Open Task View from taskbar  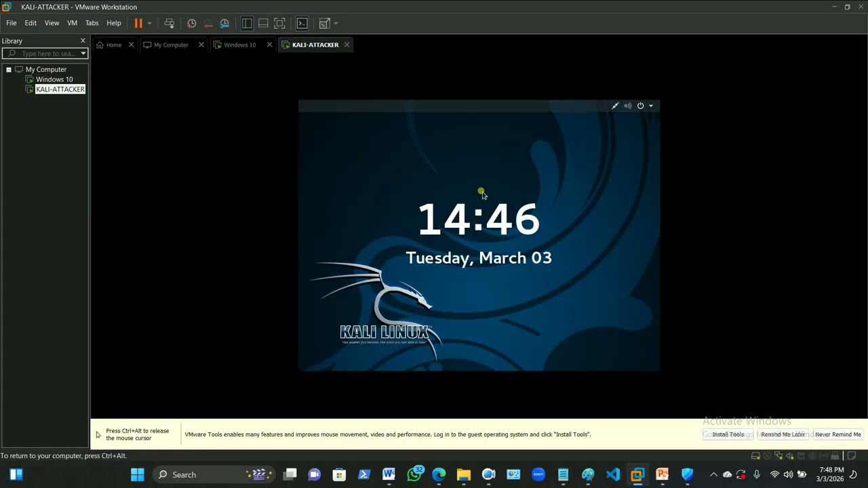290,474
